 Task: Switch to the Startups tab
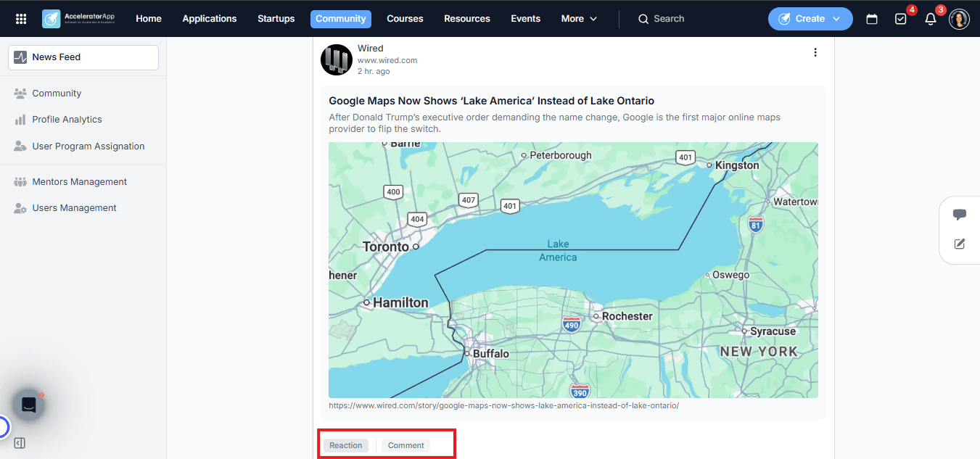coord(276,19)
